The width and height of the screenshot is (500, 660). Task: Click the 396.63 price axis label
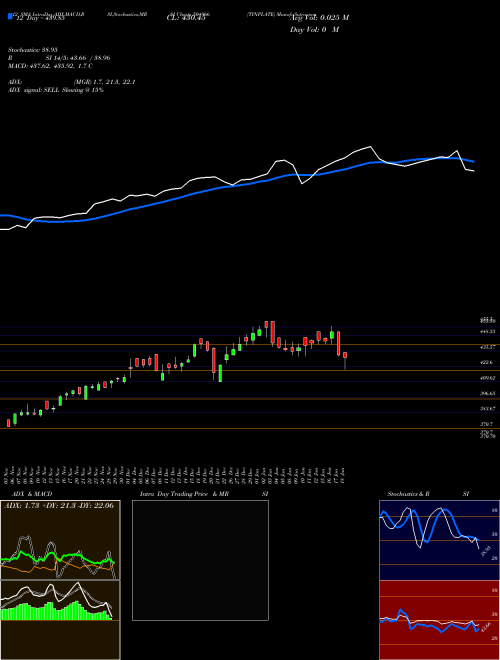tap(488, 394)
